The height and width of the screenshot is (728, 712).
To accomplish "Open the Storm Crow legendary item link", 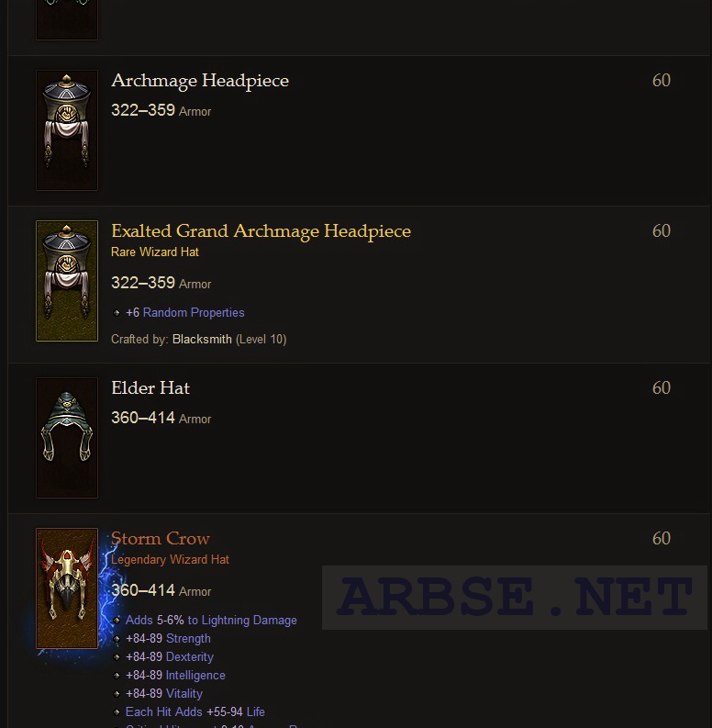I will [x=161, y=539].
